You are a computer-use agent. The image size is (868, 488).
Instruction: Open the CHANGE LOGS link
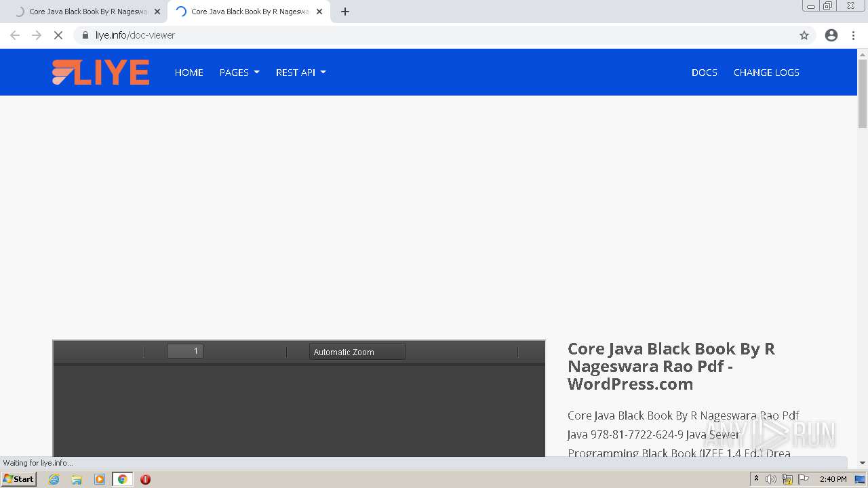(766, 73)
